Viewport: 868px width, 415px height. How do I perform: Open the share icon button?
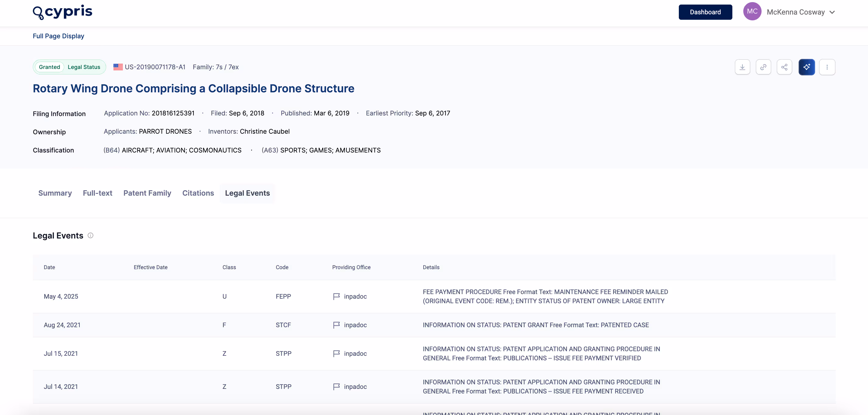[x=784, y=67]
